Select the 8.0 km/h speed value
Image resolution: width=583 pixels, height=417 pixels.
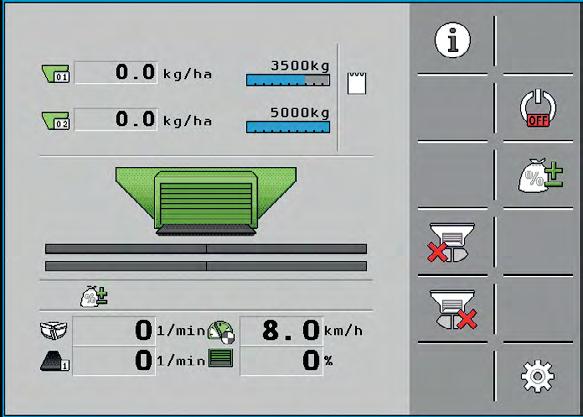(x=281, y=330)
